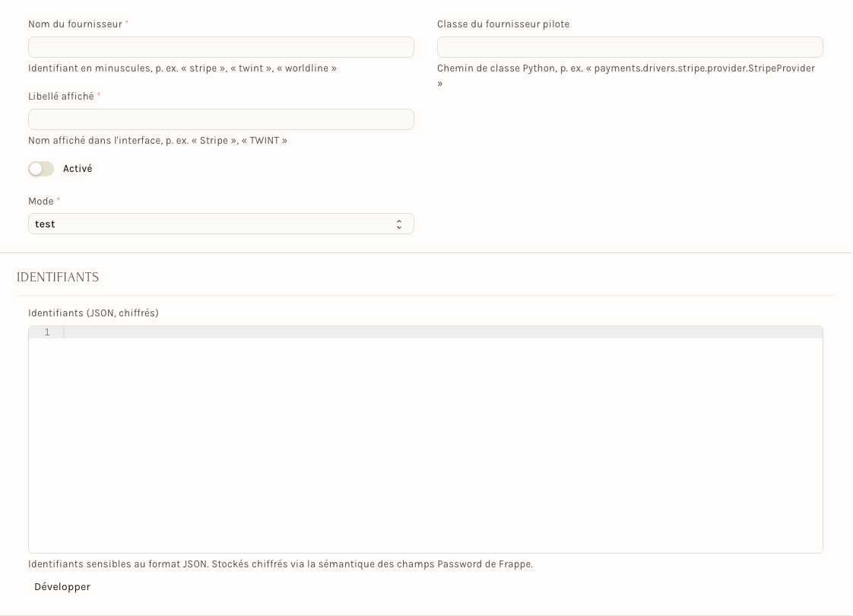Click the Libellé affiché text box
The image size is (853, 616).
pyautogui.click(x=221, y=119)
